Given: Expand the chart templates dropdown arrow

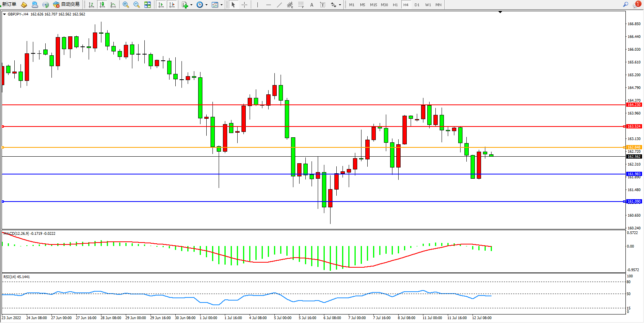Looking at the screenshot, I should click(221, 5).
